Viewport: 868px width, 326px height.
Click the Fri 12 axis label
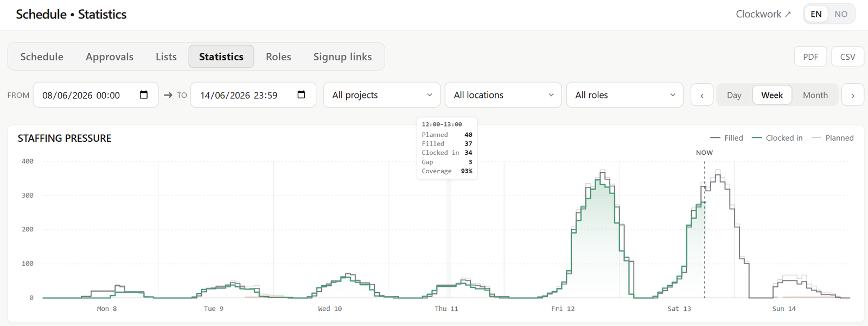pyautogui.click(x=563, y=309)
